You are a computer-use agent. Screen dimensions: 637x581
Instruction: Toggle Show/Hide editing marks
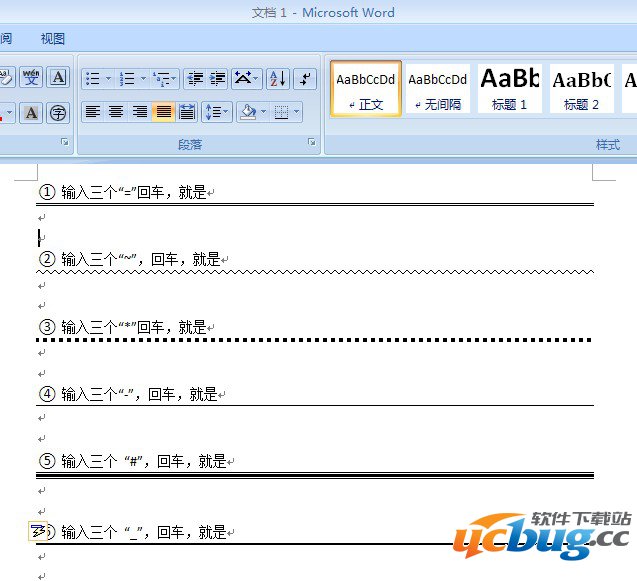[x=305, y=78]
